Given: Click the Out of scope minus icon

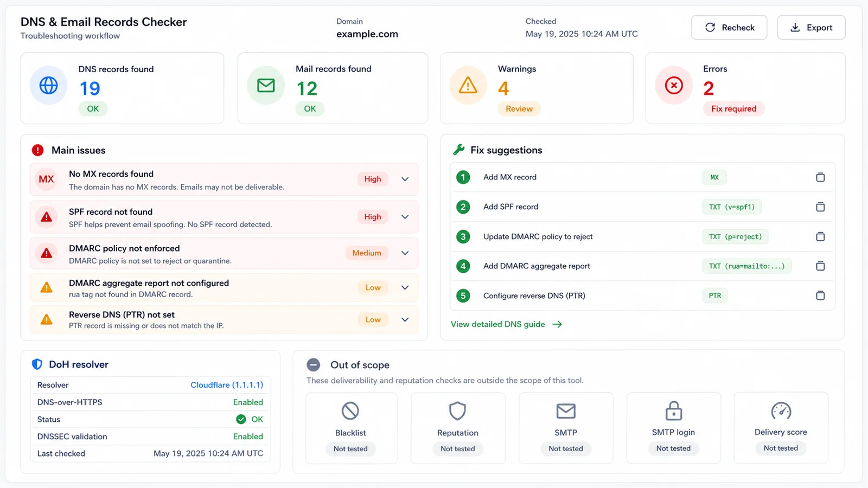Looking at the screenshot, I should pos(314,365).
